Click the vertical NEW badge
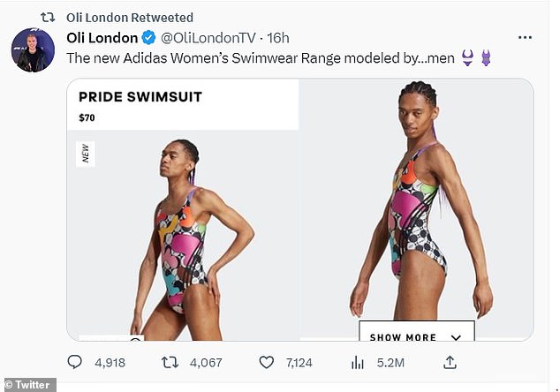The image size is (560, 392). [87, 152]
